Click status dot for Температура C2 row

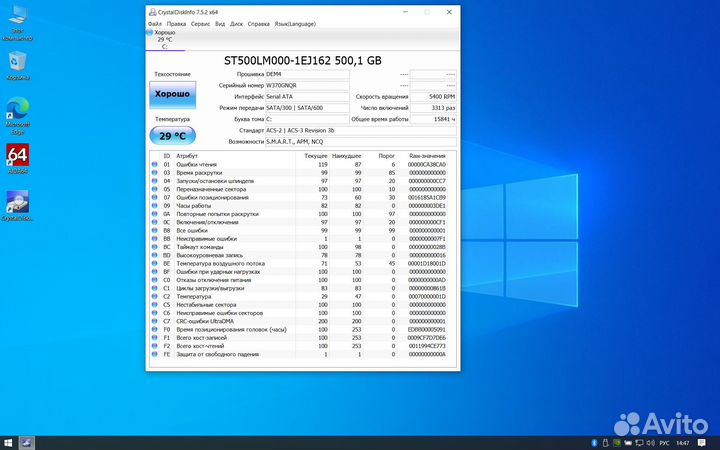point(154,297)
